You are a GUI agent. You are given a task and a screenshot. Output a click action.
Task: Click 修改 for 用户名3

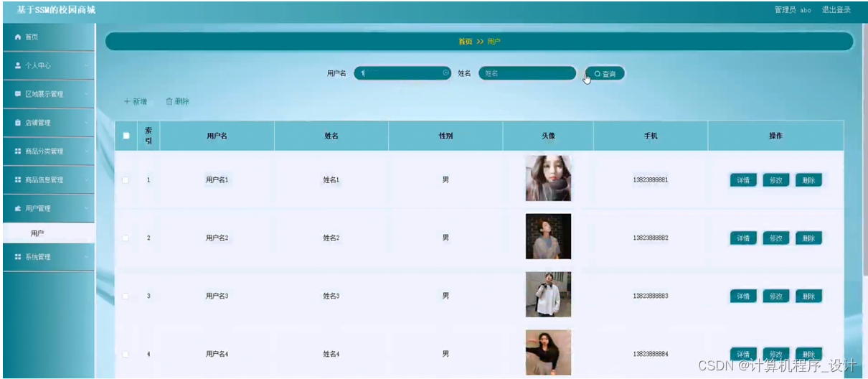(776, 296)
